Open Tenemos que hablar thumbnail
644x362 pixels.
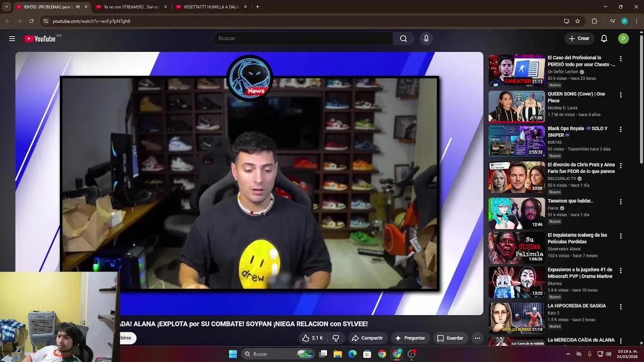click(517, 214)
